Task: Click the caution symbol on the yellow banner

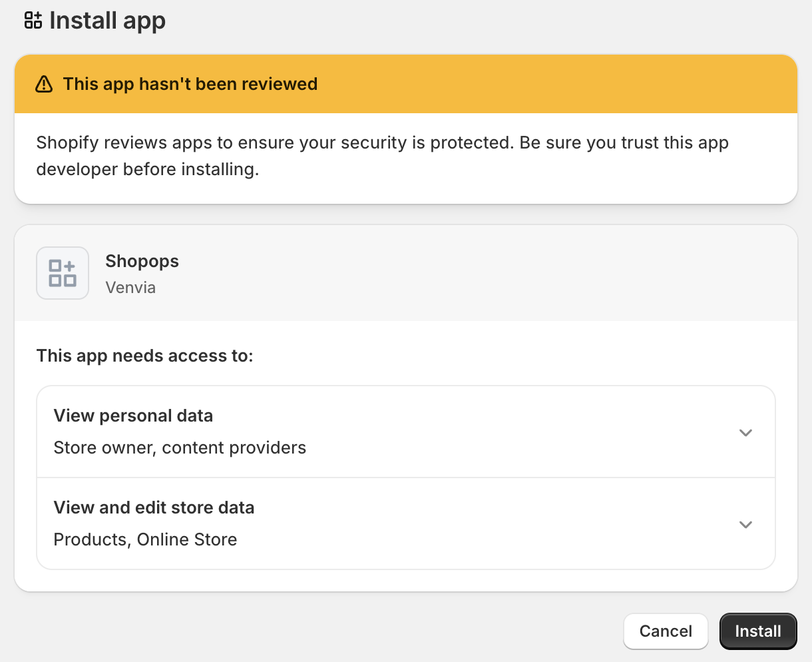Action: click(44, 84)
